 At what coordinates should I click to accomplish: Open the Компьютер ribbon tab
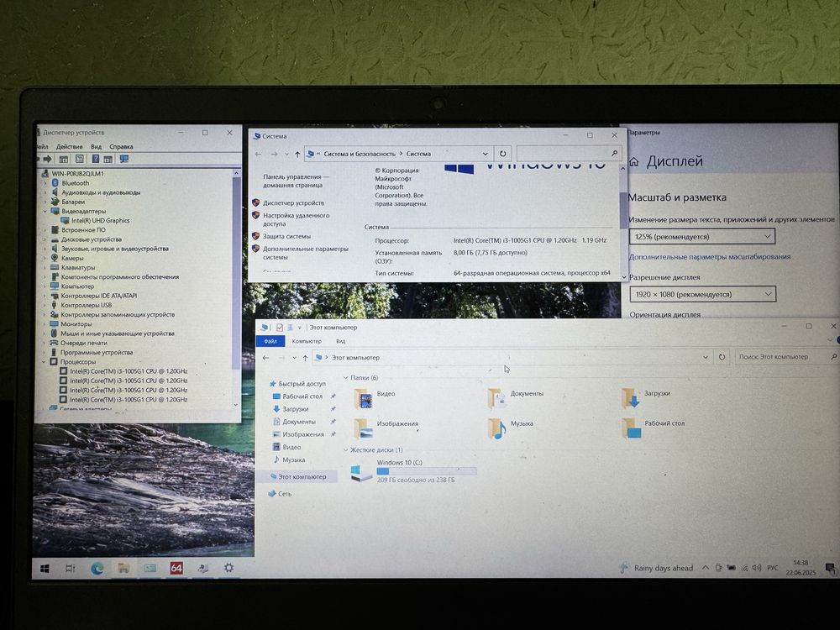point(307,341)
